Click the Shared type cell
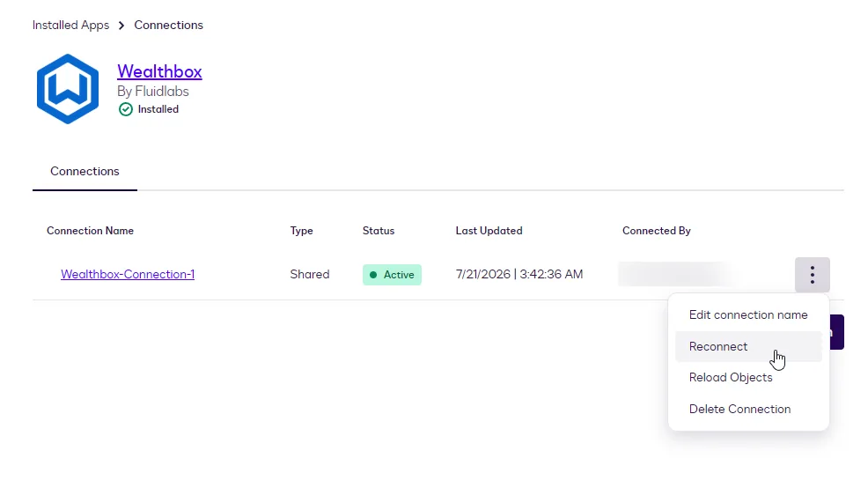The height and width of the screenshot is (488, 868). tap(310, 274)
